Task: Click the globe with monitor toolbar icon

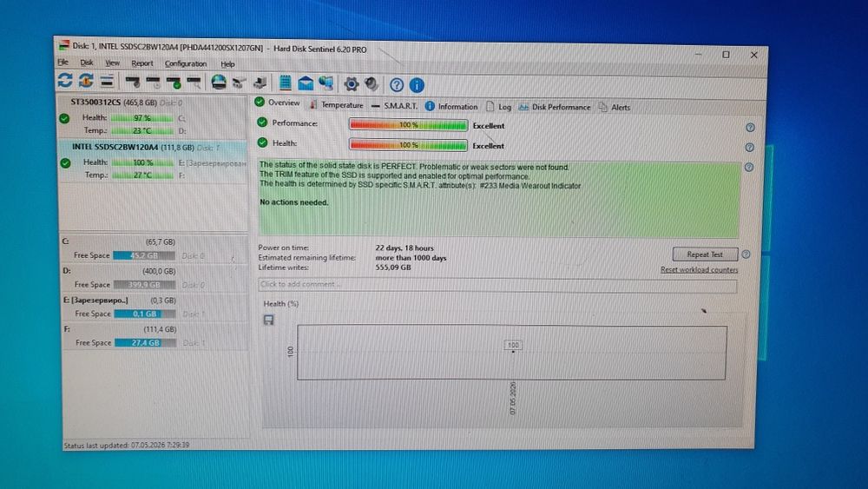Action: click(326, 83)
